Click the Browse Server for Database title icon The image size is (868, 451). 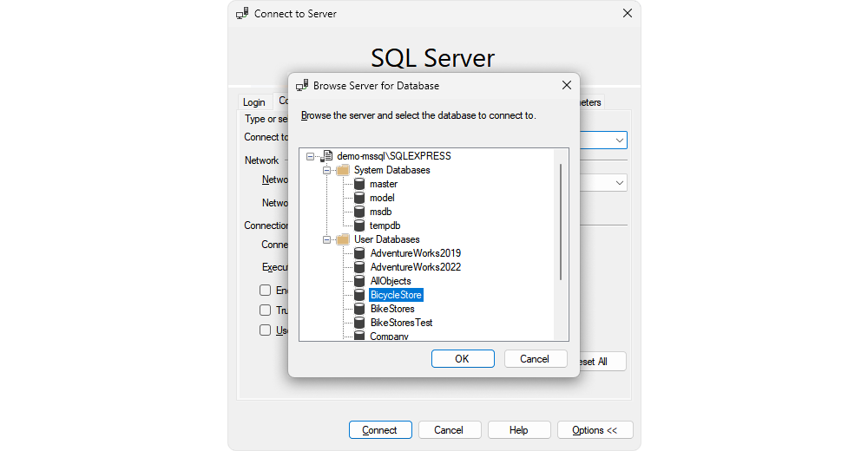click(302, 85)
